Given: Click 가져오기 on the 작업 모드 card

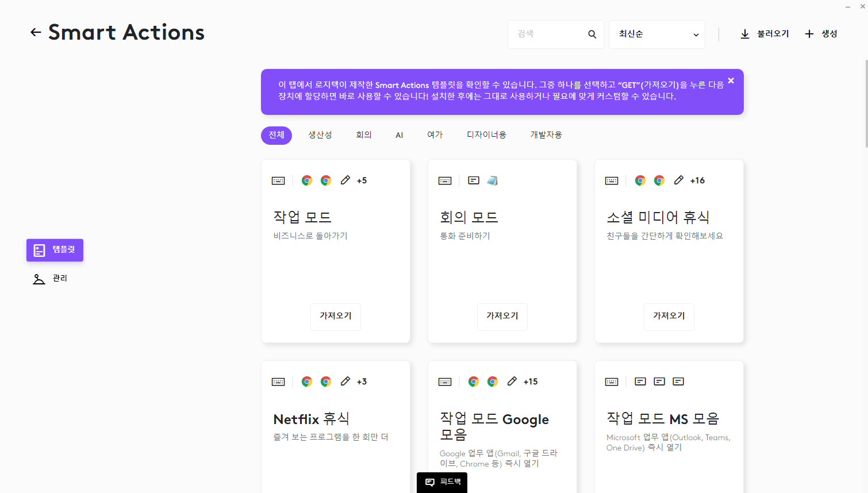Looking at the screenshot, I should [336, 317].
